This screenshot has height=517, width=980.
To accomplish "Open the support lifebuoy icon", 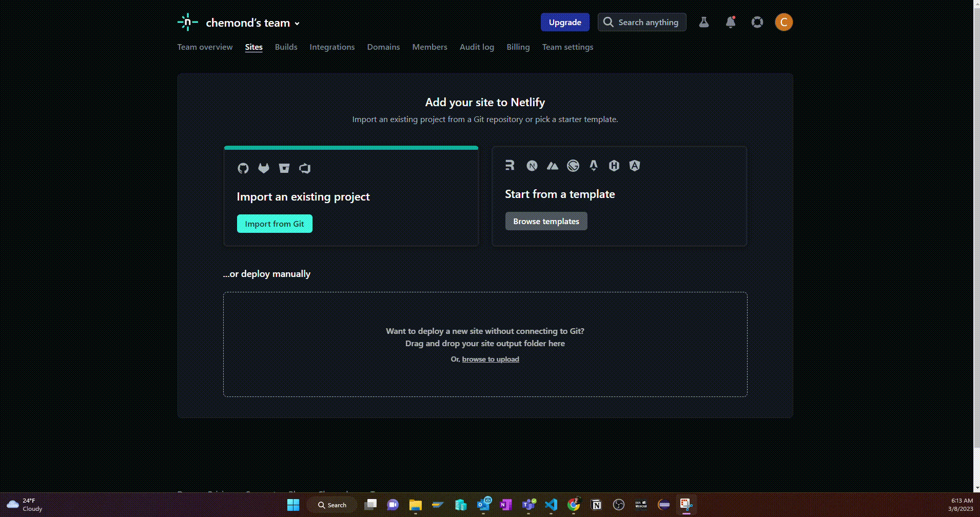I will [x=757, y=22].
